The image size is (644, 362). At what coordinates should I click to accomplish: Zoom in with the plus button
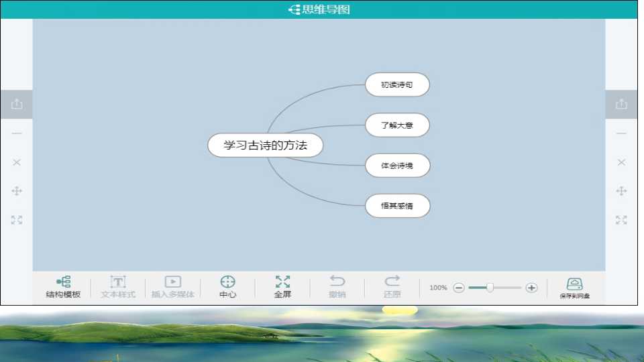[x=531, y=288]
